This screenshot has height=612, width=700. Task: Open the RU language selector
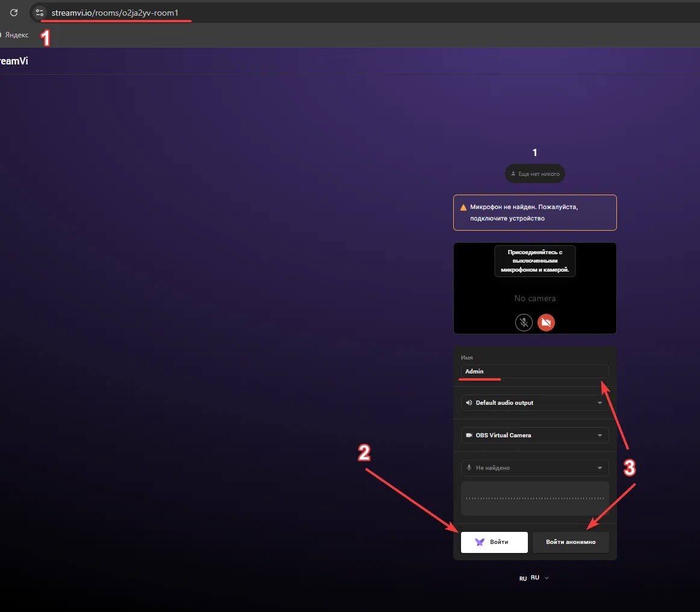[534, 578]
